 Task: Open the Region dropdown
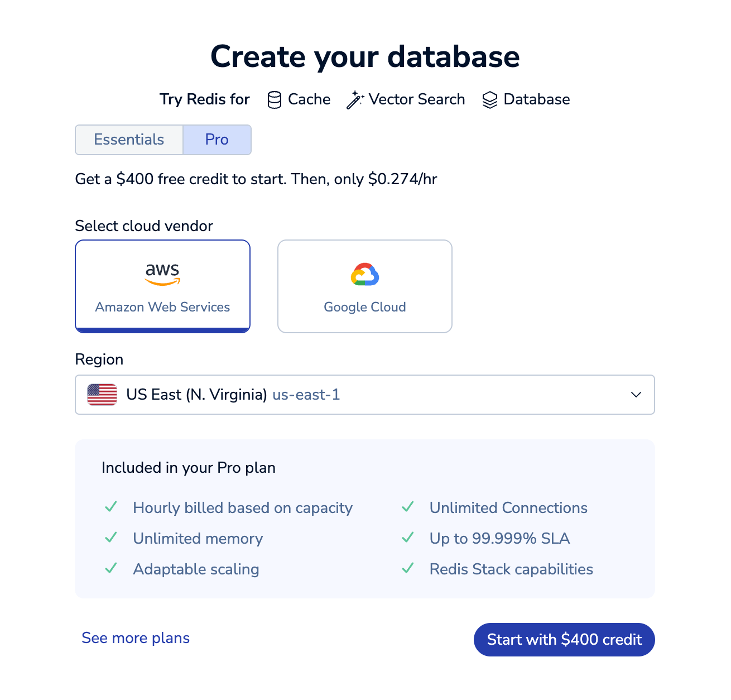[x=365, y=395]
